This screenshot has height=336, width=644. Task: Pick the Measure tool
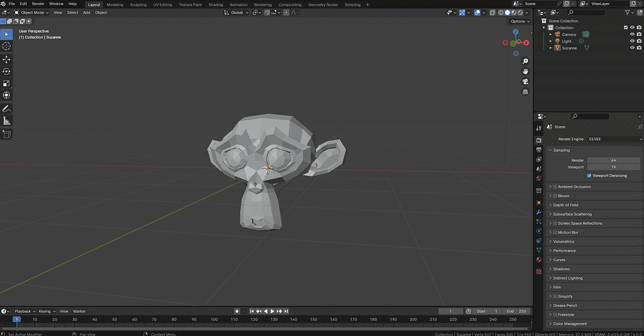tap(6, 121)
